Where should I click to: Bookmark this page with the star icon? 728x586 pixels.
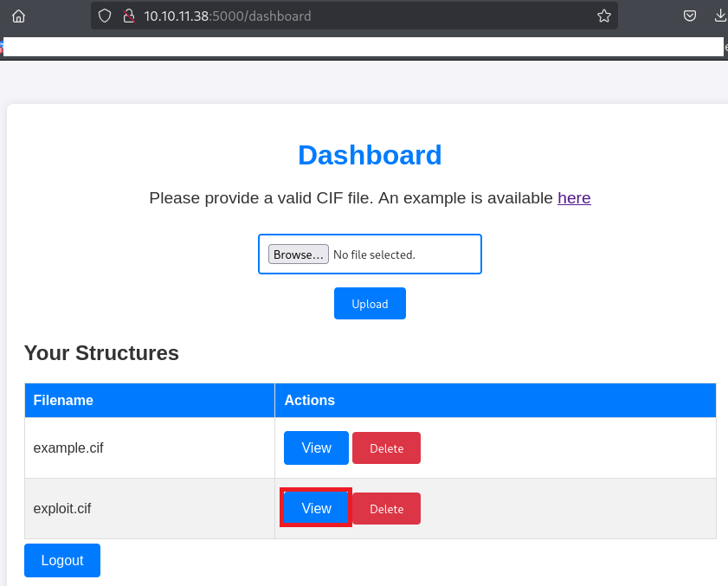(x=604, y=16)
